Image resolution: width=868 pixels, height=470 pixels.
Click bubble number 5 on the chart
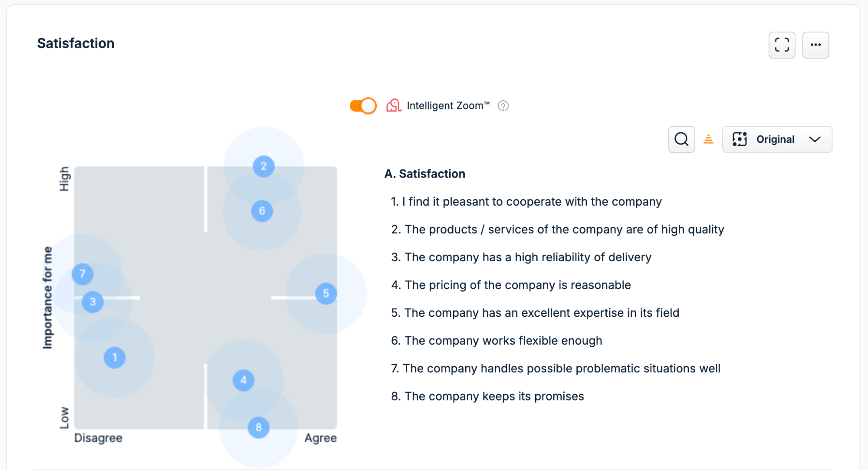coord(326,294)
